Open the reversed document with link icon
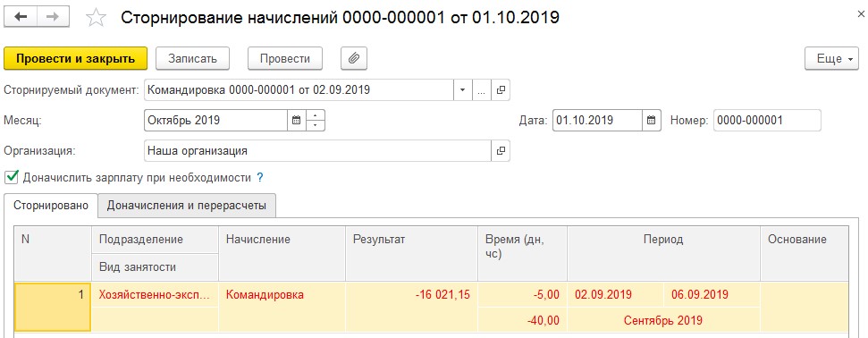868x338 pixels. click(500, 89)
